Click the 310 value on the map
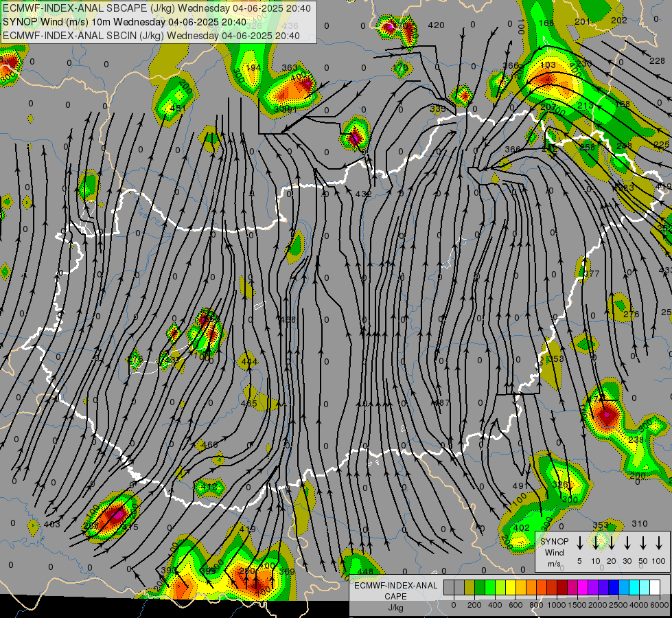Screen dimensions: 672x618 (x=640, y=524)
